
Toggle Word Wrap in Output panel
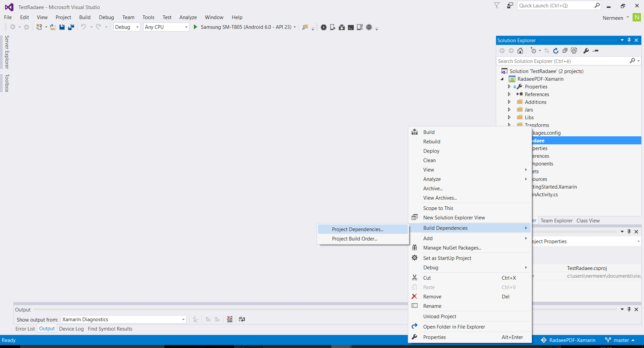(x=242, y=319)
